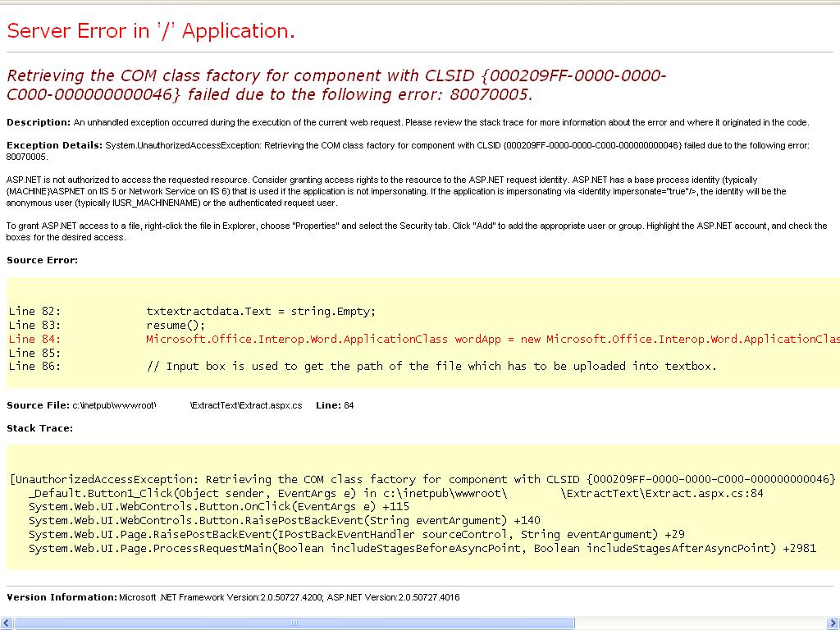
Task: Click "Line 86:" Input box comment line
Action: click(363, 367)
